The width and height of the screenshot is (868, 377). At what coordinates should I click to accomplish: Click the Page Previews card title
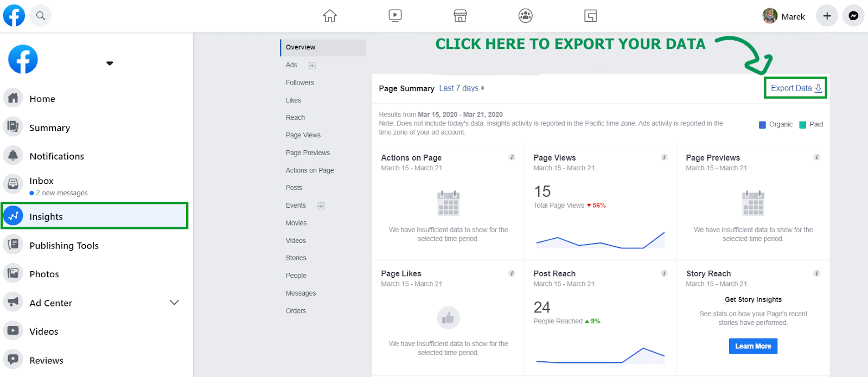pyautogui.click(x=713, y=158)
